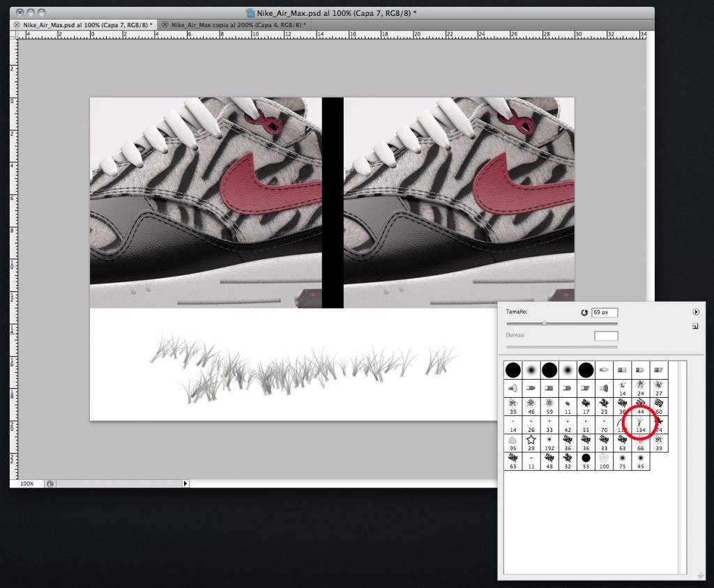This screenshot has width=714, height=588.
Task: Pick the star brush preset labeled 70
Action: coord(604,424)
